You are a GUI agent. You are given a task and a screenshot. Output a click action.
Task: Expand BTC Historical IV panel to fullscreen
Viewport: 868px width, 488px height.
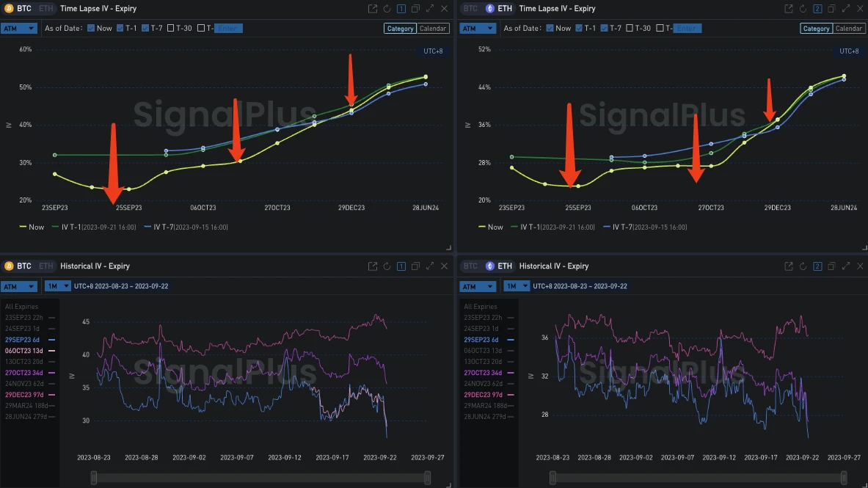[x=430, y=266]
